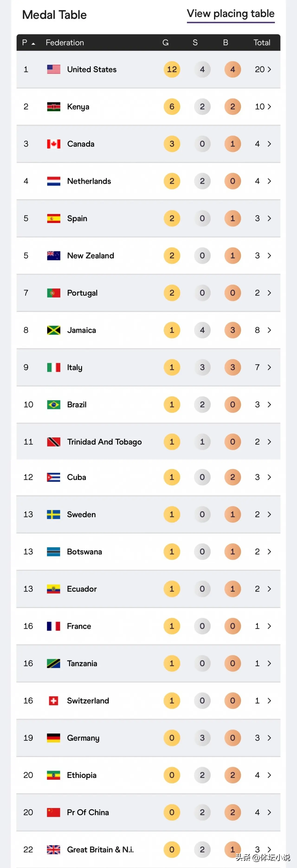Click Kenya's gold medal count badge
297x868 pixels.
[x=172, y=107]
